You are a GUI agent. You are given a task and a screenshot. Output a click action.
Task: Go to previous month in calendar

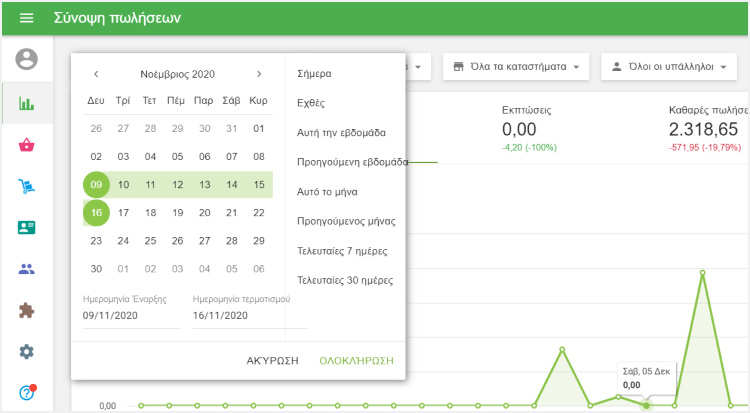point(96,74)
